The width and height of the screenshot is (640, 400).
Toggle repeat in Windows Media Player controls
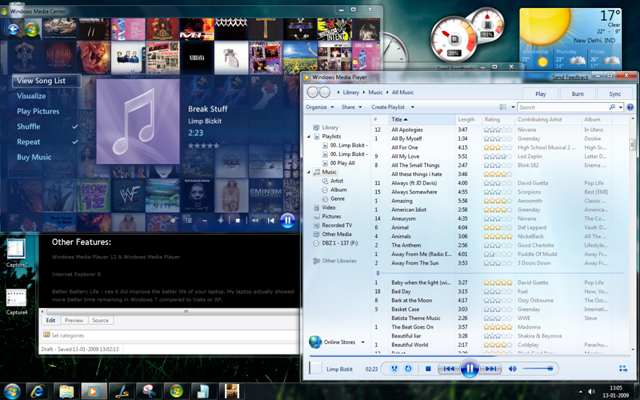coord(408,369)
